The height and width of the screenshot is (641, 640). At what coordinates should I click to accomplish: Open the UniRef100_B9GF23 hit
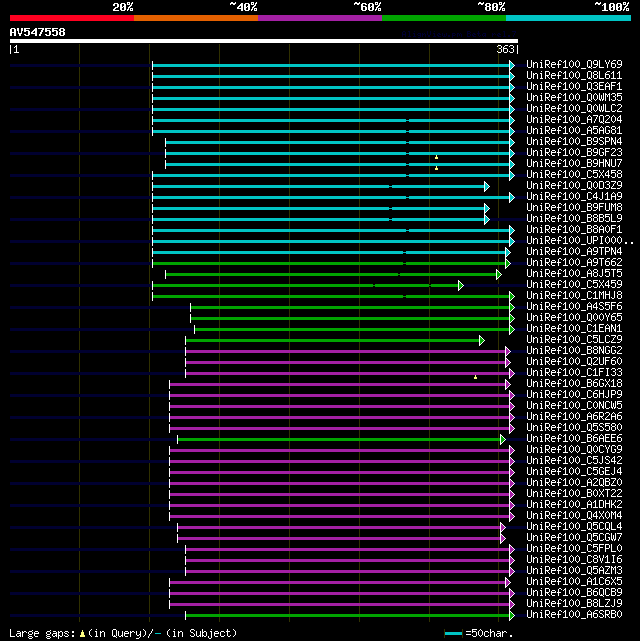(x=574, y=153)
